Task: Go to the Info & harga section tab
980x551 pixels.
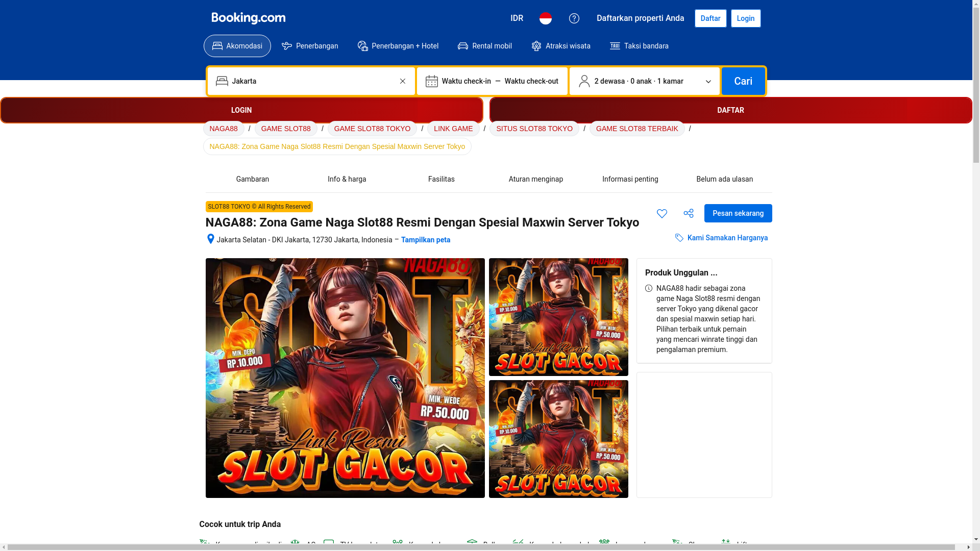Action: click(347, 179)
